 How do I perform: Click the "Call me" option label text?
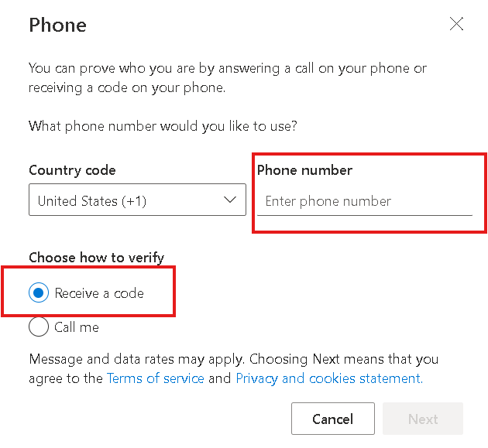pos(77,327)
